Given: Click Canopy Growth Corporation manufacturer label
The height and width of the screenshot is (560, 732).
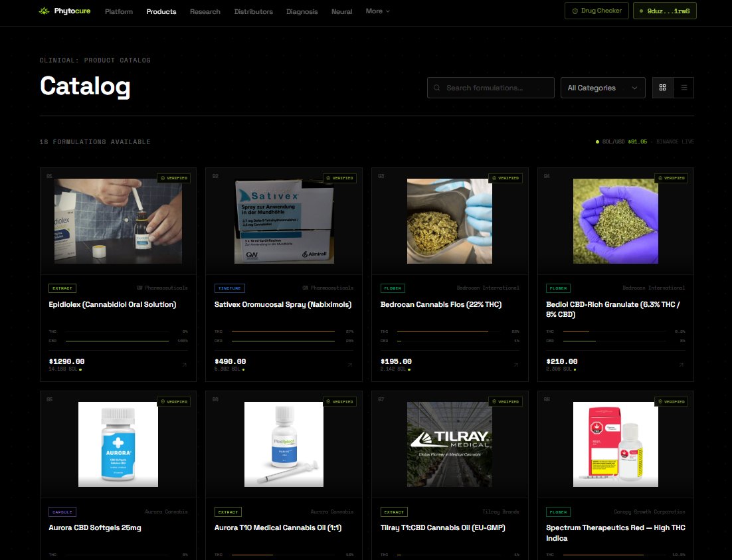Looking at the screenshot, I should [650, 512].
